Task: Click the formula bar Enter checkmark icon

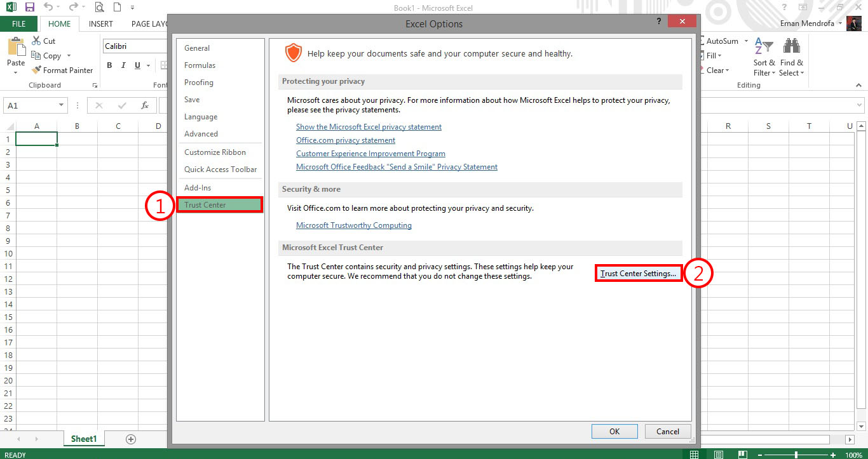Action: point(122,105)
